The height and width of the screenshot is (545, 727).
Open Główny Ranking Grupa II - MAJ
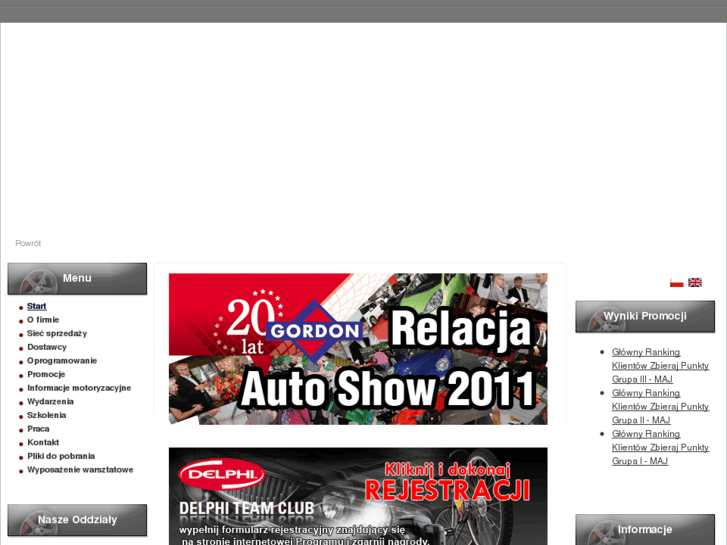click(x=660, y=406)
